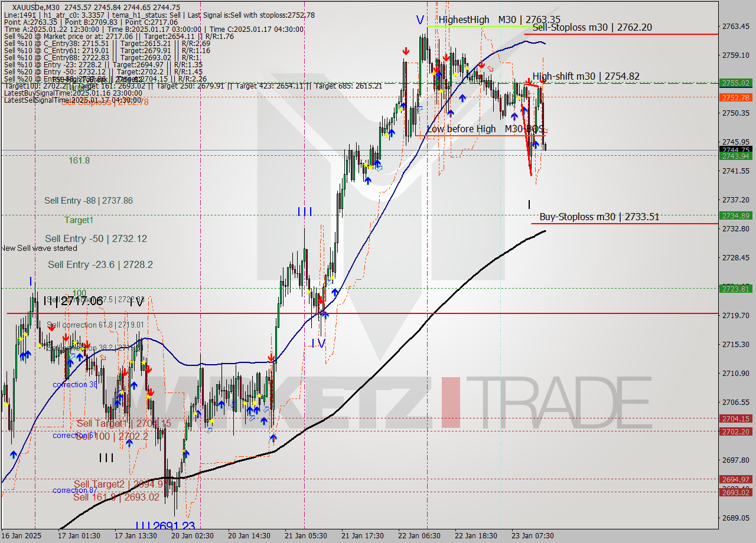Select the 22 Jan 18:30 time label

tap(476, 536)
